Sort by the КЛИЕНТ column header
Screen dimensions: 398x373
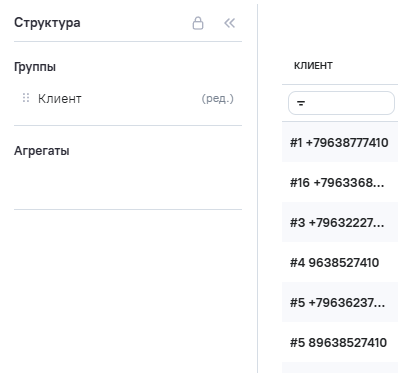point(313,66)
